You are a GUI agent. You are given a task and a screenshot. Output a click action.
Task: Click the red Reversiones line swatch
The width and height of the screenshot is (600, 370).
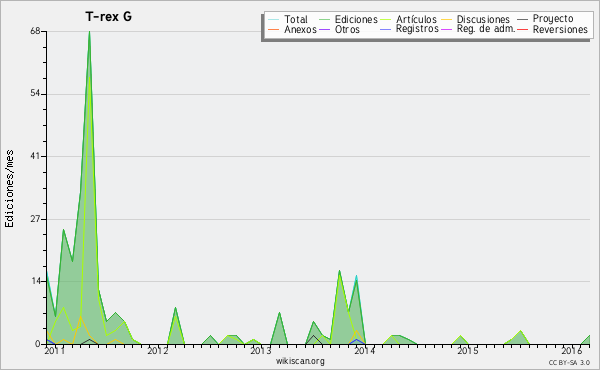tap(522, 29)
